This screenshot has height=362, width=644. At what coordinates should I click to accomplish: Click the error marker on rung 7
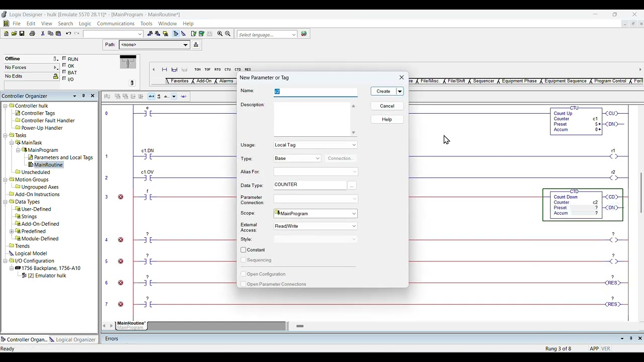click(x=121, y=304)
